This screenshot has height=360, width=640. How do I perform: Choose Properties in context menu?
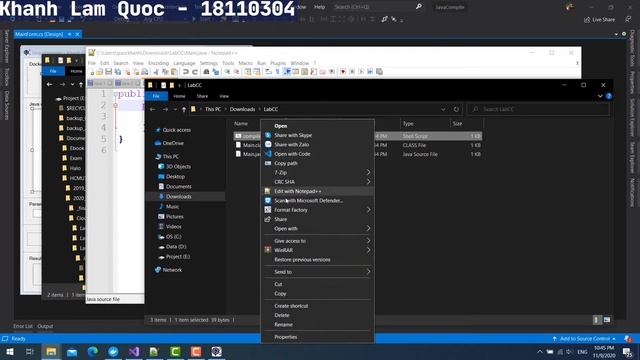(318, 337)
